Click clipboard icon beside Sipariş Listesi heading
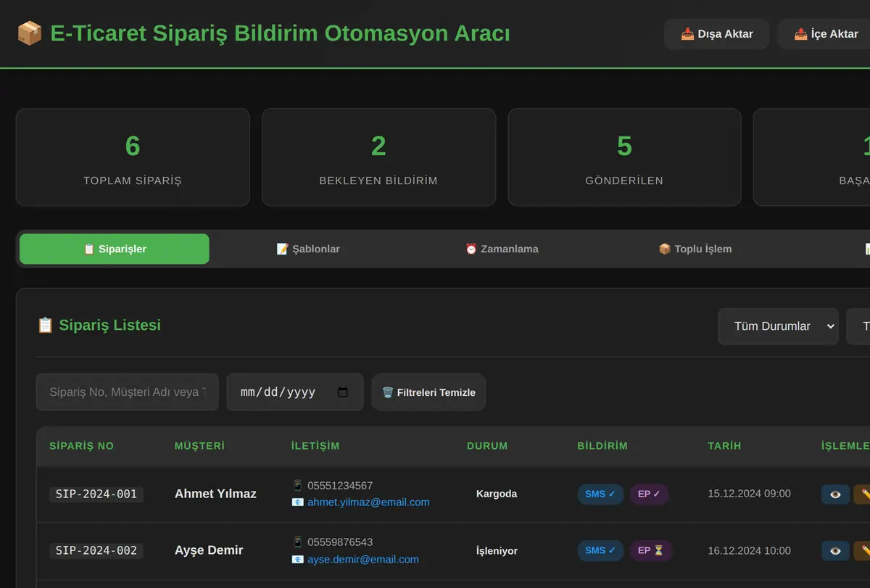 point(45,326)
